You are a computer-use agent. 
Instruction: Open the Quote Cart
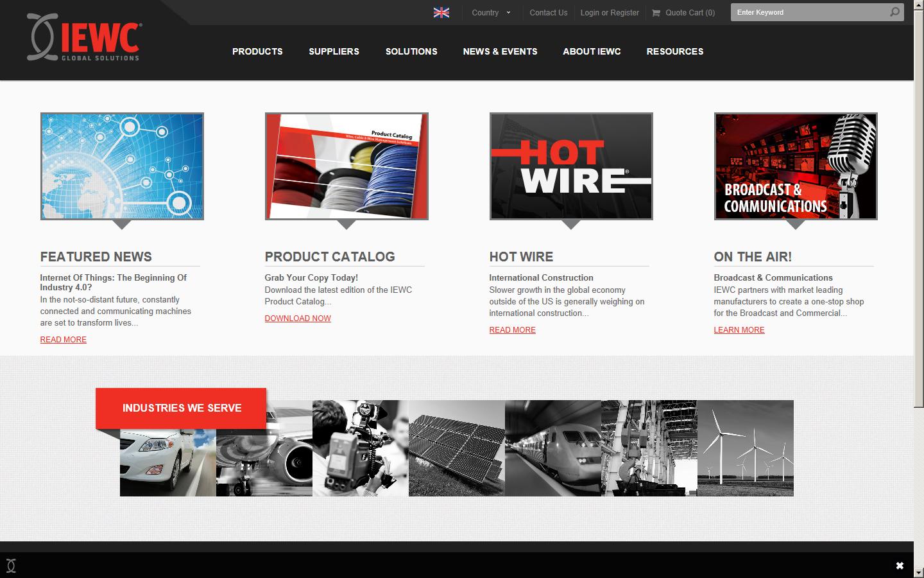click(683, 12)
